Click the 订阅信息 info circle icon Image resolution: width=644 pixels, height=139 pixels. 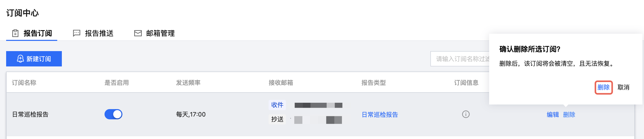point(466,114)
